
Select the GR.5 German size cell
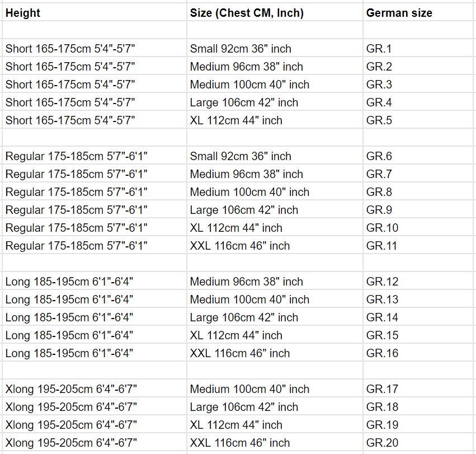[x=379, y=120]
